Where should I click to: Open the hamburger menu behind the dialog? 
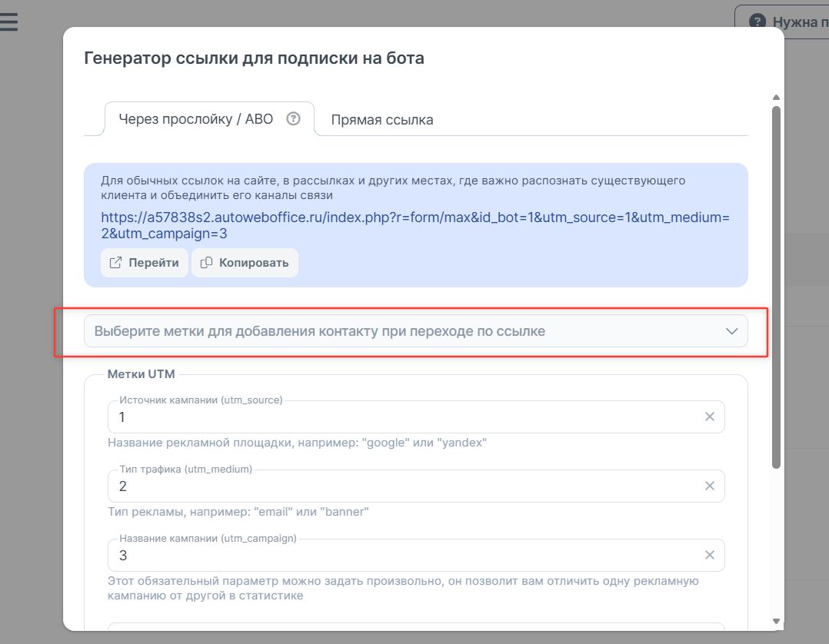(x=8, y=22)
